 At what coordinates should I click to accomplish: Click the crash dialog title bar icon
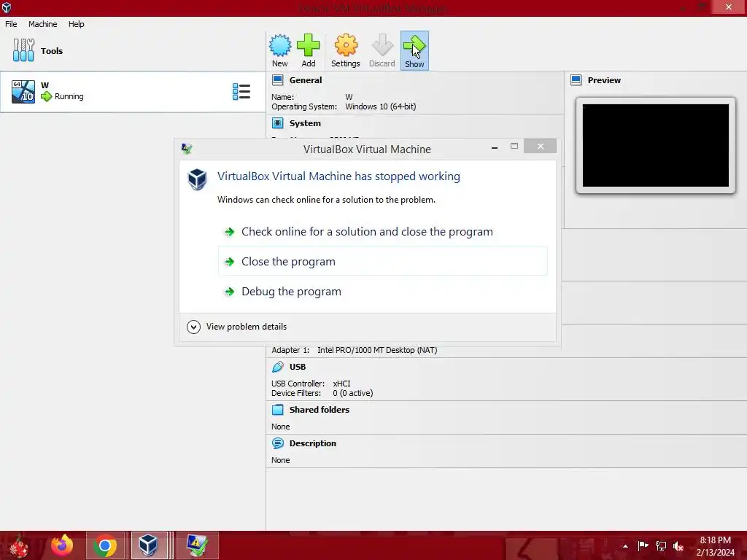click(x=187, y=149)
